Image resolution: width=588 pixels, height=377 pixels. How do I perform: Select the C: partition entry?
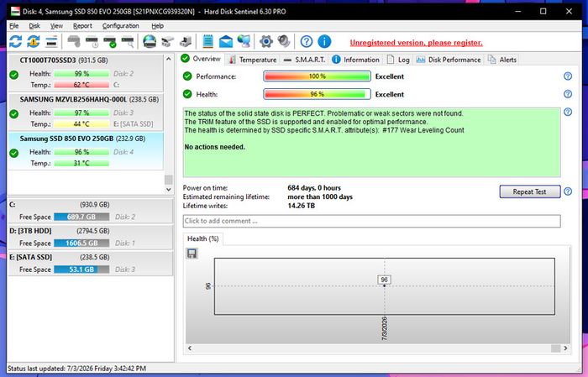click(x=90, y=211)
